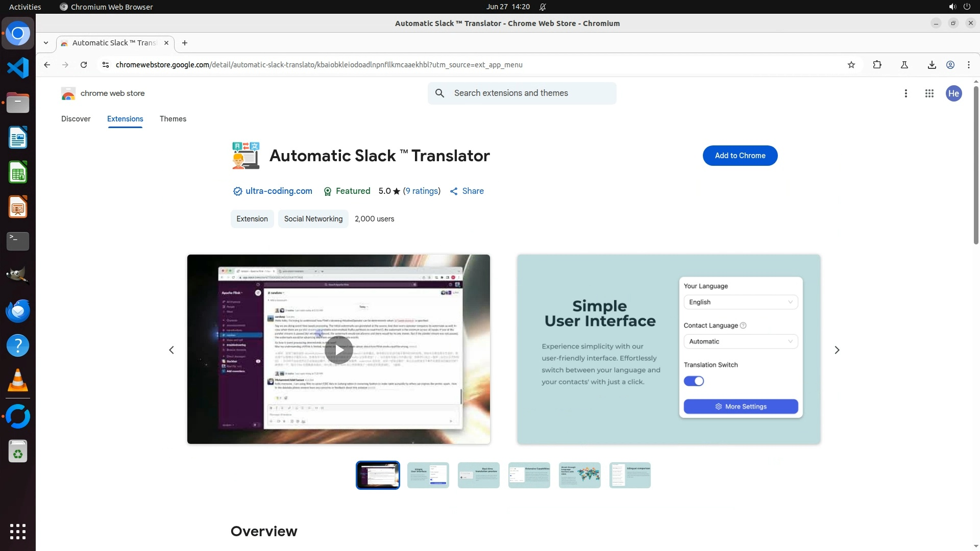Expand the Contact Language Automatic dropdown
This screenshot has height=551, width=980.
740,341
